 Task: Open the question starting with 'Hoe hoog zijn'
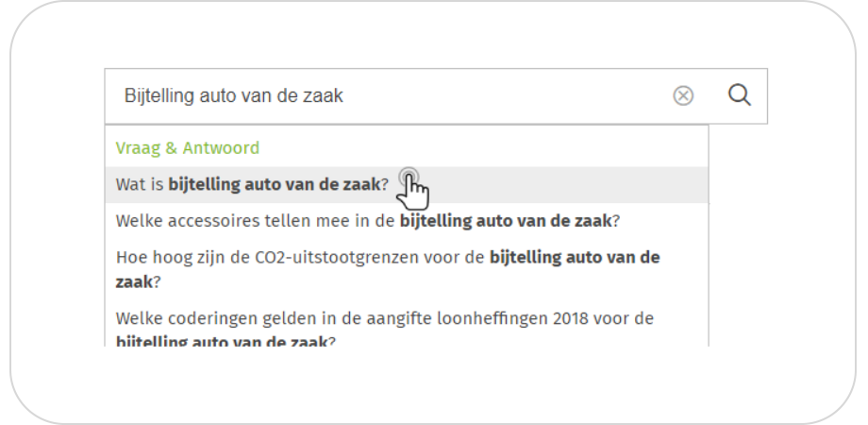(x=387, y=269)
